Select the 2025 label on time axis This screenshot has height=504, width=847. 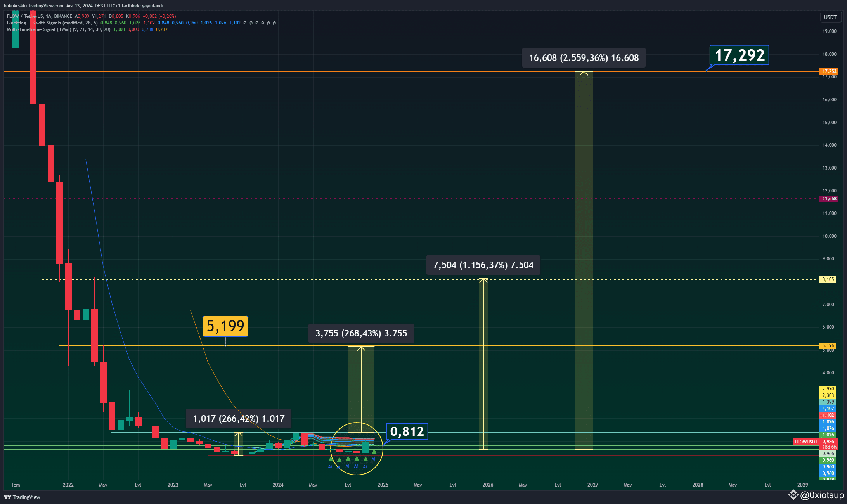click(x=383, y=485)
